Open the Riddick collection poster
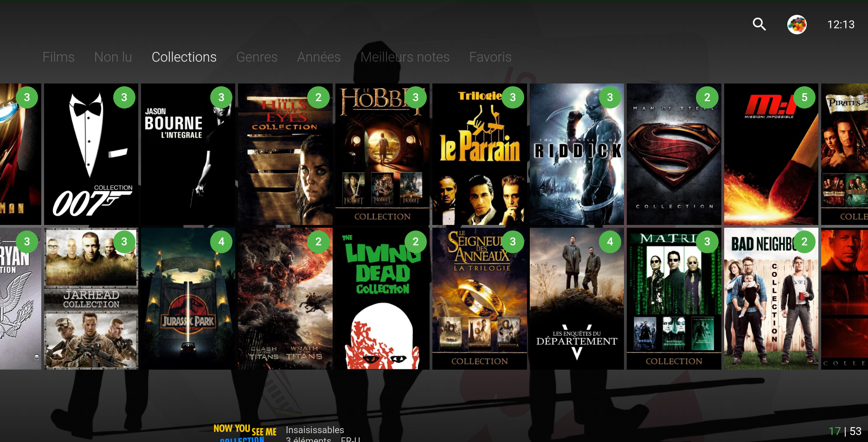868x442 pixels. (577, 154)
